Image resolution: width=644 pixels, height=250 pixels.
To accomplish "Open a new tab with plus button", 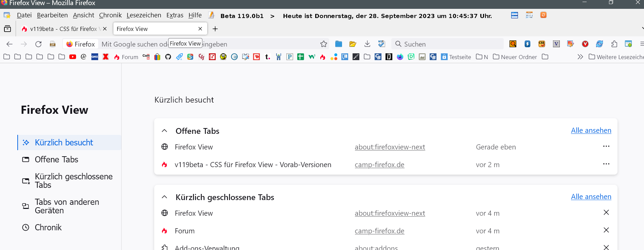I will coord(215,29).
